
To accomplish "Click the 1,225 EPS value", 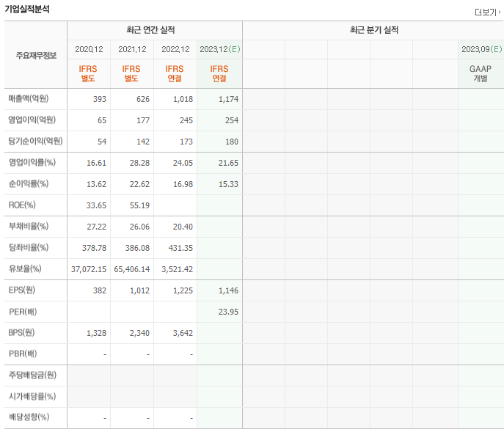I will pyautogui.click(x=183, y=290).
